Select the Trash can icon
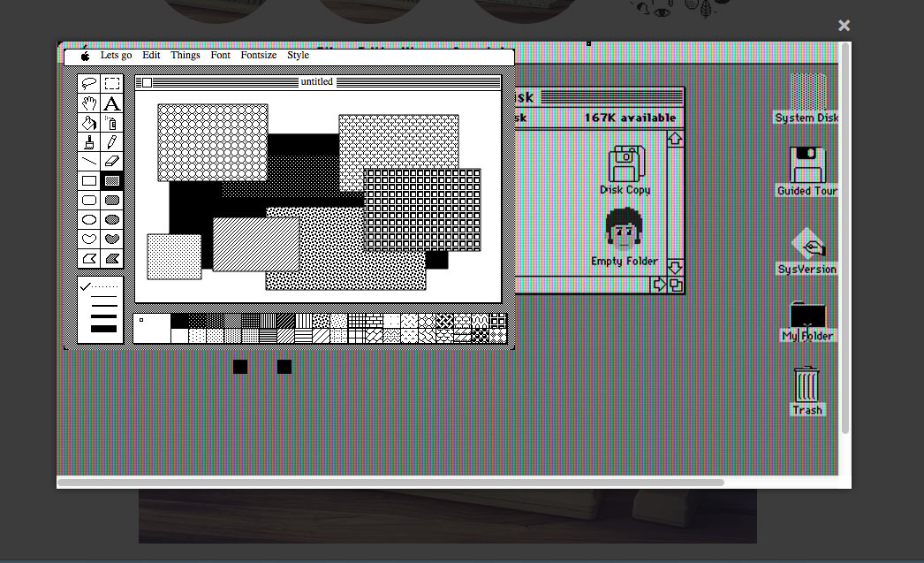 (807, 391)
